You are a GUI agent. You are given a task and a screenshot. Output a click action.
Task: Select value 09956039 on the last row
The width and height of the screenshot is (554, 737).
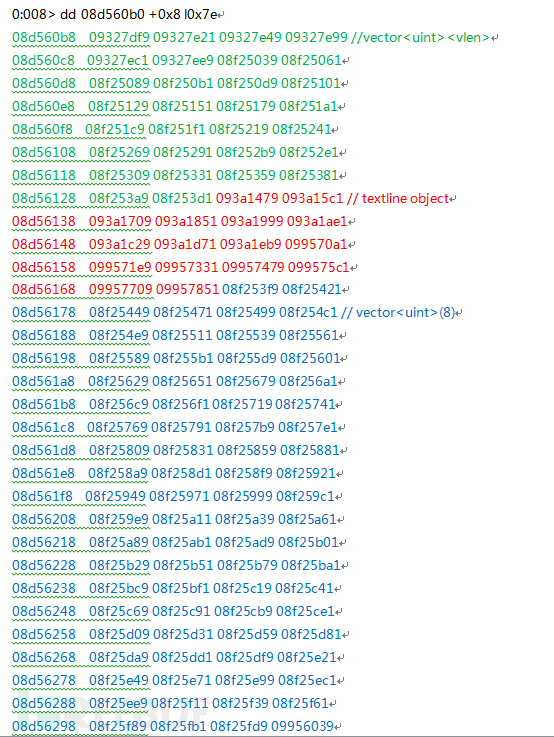pyautogui.click(x=302, y=727)
